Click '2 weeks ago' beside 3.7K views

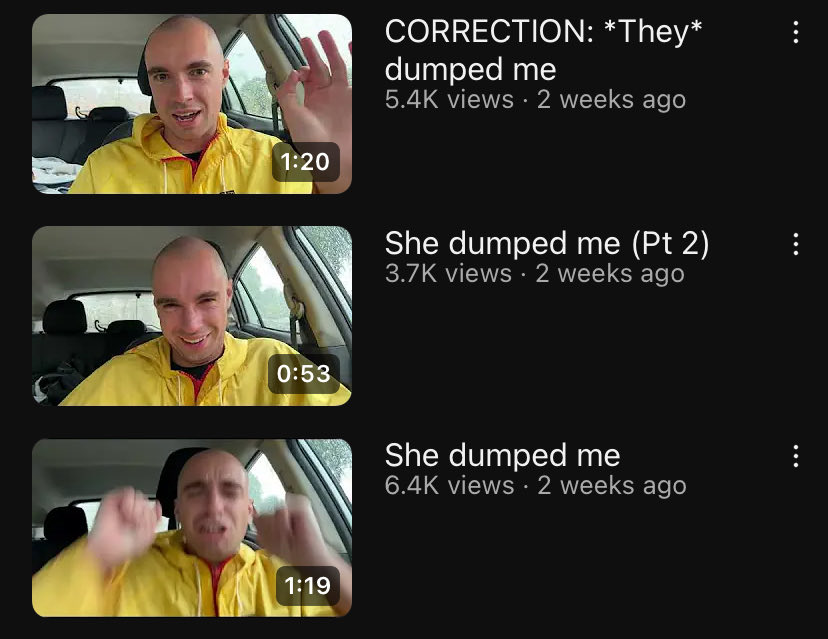(x=610, y=274)
